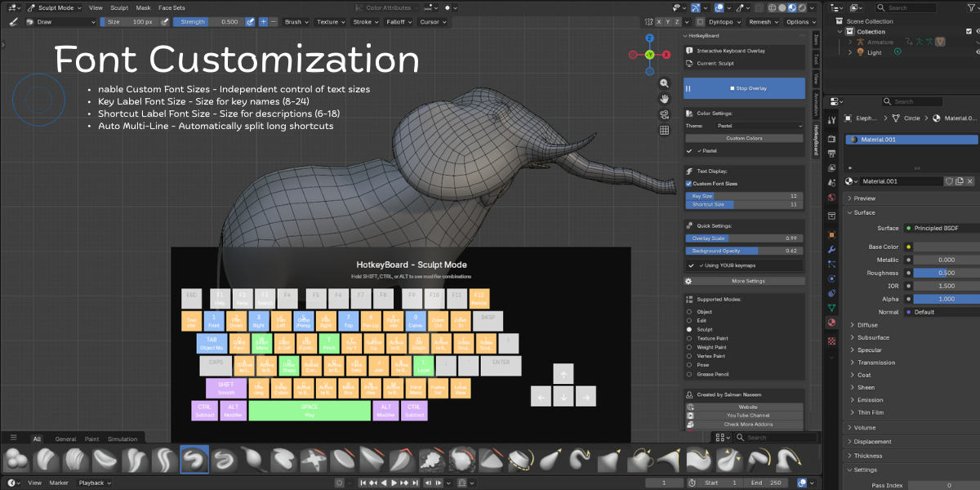Screen dimensions: 980x490
Task: Select Weight Paint mode radio button
Action: [690, 347]
